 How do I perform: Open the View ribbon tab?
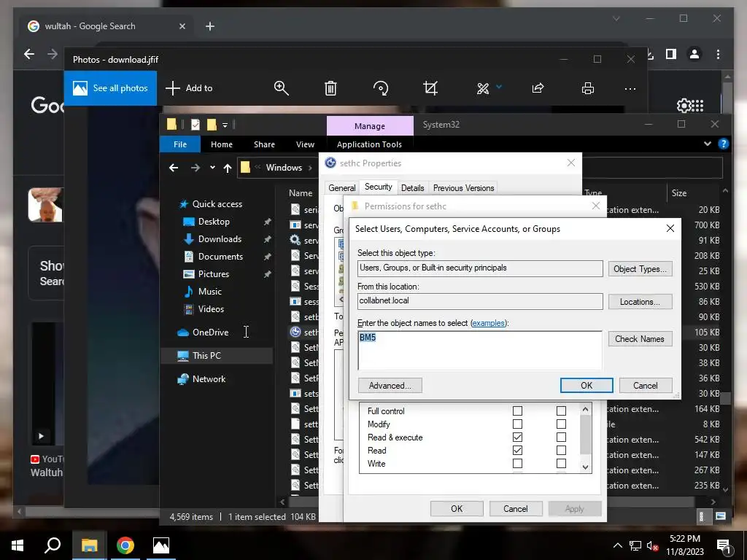[x=305, y=144]
